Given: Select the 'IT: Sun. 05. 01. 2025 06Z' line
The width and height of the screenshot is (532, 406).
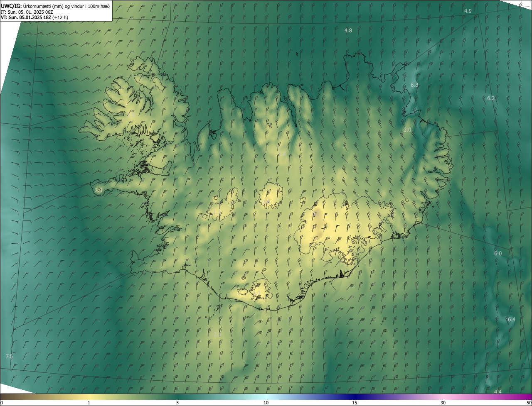Looking at the screenshot, I should [x=26, y=12].
